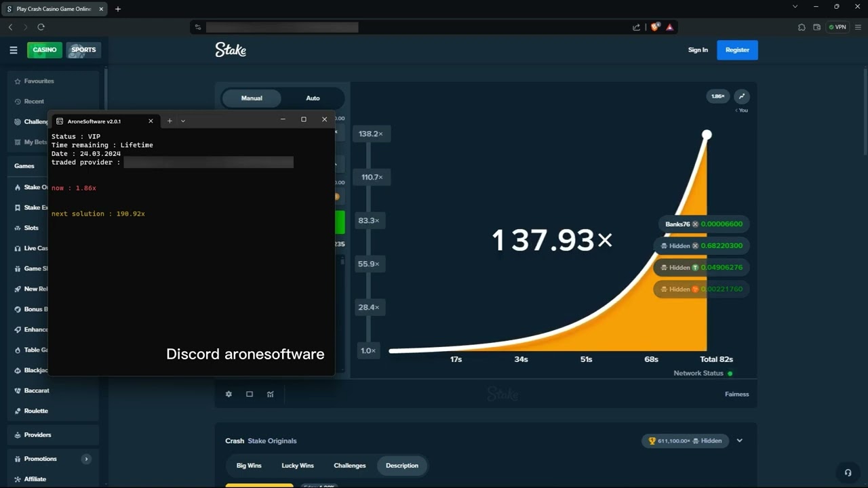Viewport: 868px width, 488px height.
Task: Switch to Big Wins tab
Action: (249, 466)
